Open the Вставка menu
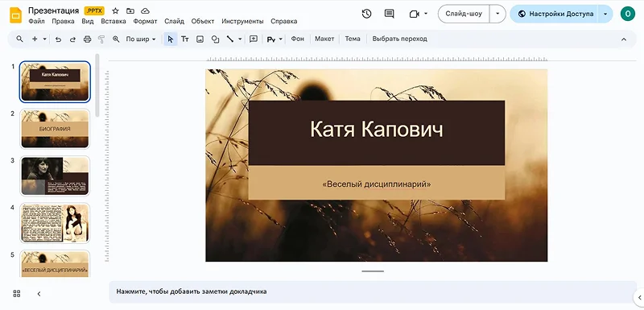Screen dimensions: 644x310 click(114, 22)
